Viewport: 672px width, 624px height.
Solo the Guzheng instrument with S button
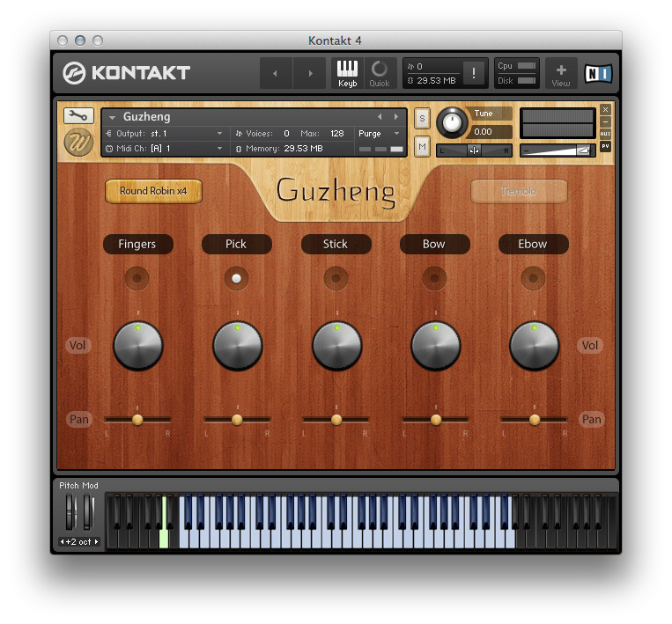(x=422, y=119)
